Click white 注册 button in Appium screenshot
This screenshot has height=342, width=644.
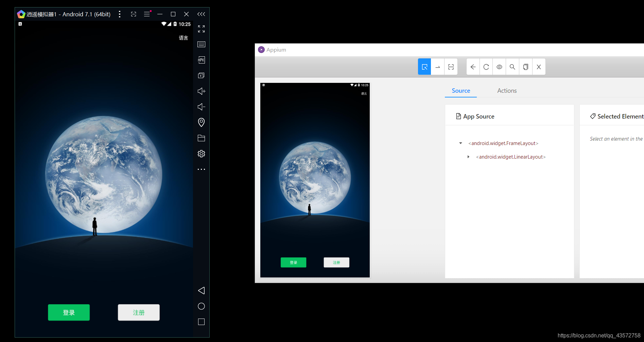pyautogui.click(x=336, y=263)
